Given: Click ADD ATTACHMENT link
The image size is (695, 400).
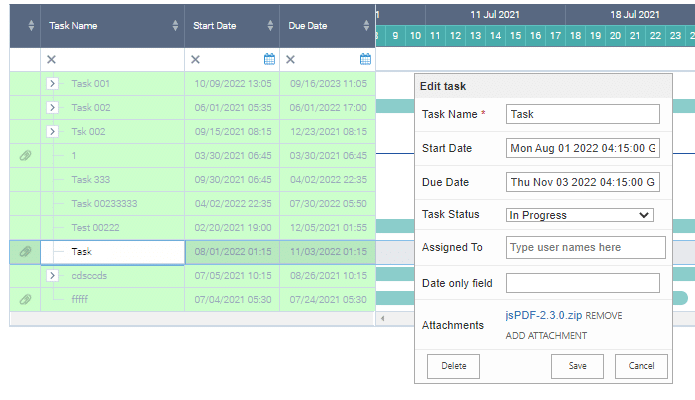Looking at the screenshot, I should click(546, 336).
